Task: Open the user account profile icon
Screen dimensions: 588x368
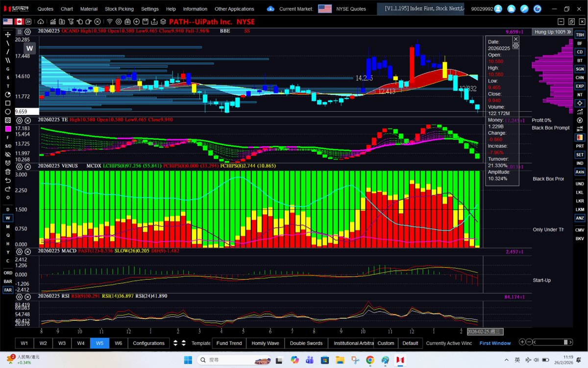Action: tap(498, 9)
